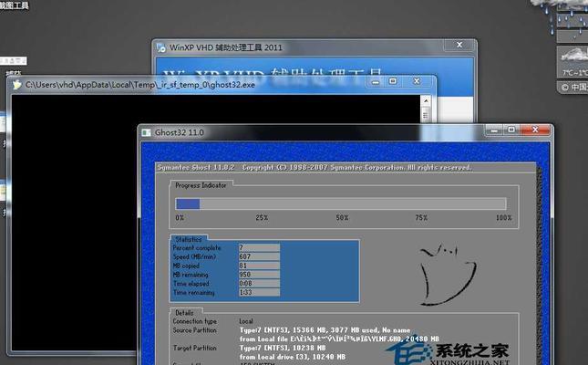Image resolution: width=588 pixels, height=365 pixels.
Task: Click the Percent complete value 7
Action: [259, 247]
